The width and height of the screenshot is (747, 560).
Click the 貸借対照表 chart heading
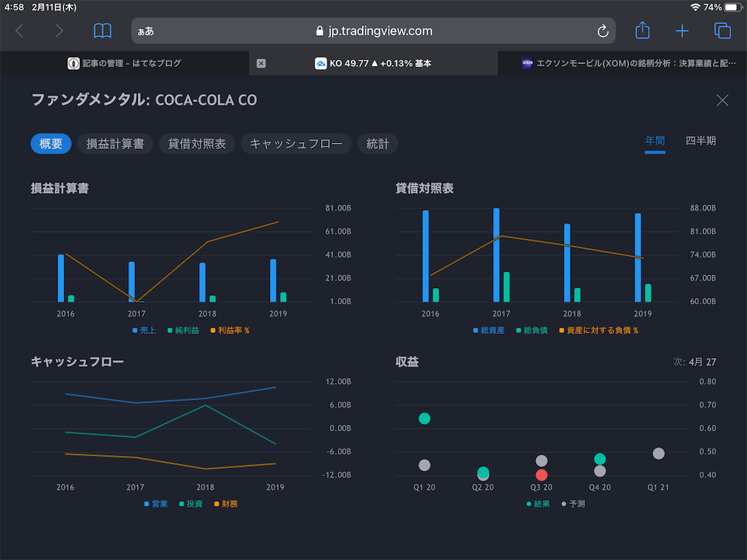424,189
